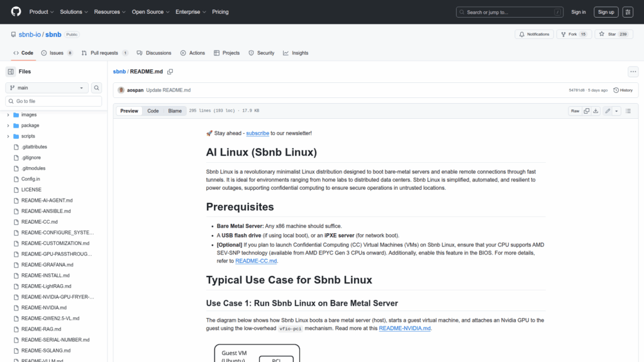Screen dimensions: 644x362
Task: Open the README-NVIDIA.md link in text
Action: point(404,328)
